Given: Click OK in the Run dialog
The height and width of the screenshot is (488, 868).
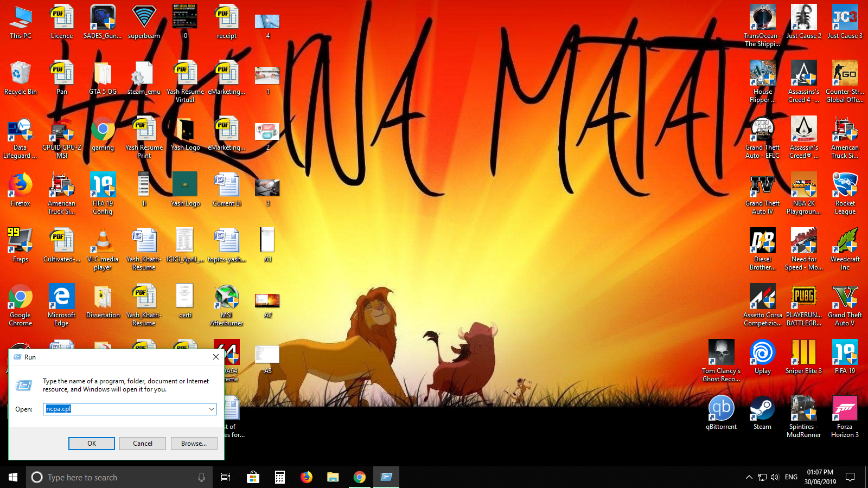Looking at the screenshot, I should click(x=91, y=444).
